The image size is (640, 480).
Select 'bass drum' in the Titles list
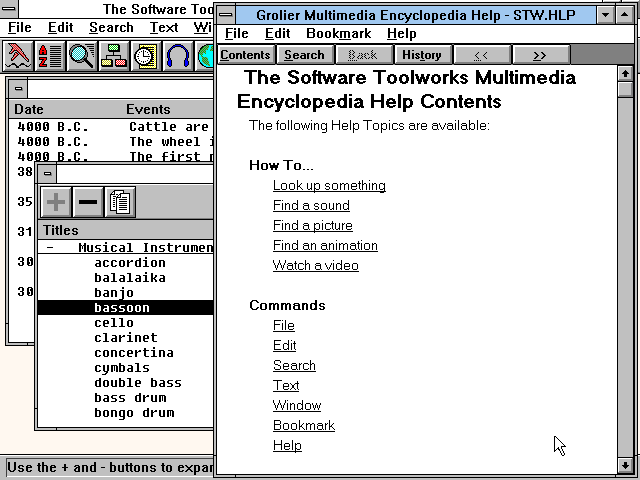130,398
